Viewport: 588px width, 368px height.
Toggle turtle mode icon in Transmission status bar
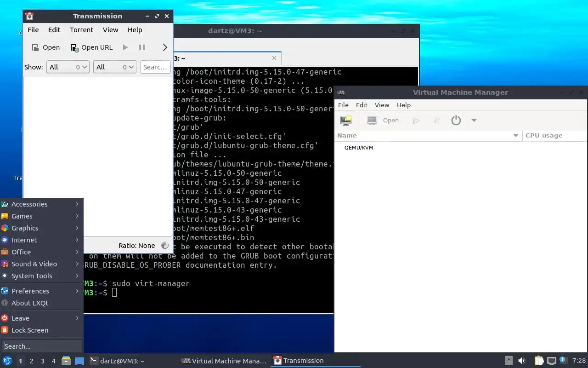tap(165, 246)
